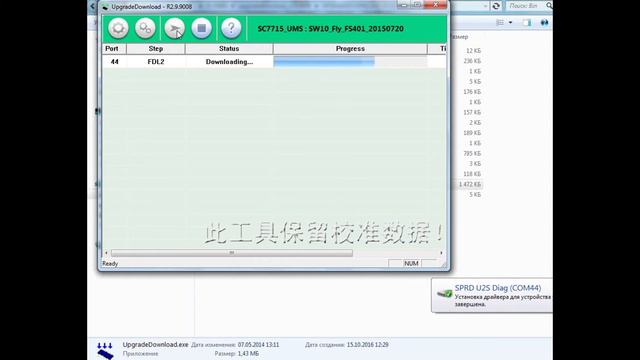Select the file row sized 189 КБ
Viewport: 640px width, 360px height.
point(472,133)
